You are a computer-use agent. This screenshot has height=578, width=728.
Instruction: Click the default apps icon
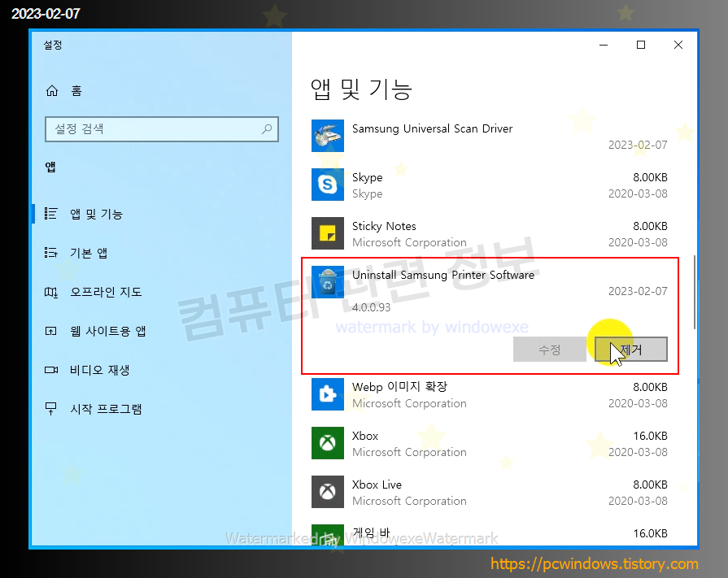tap(50, 252)
